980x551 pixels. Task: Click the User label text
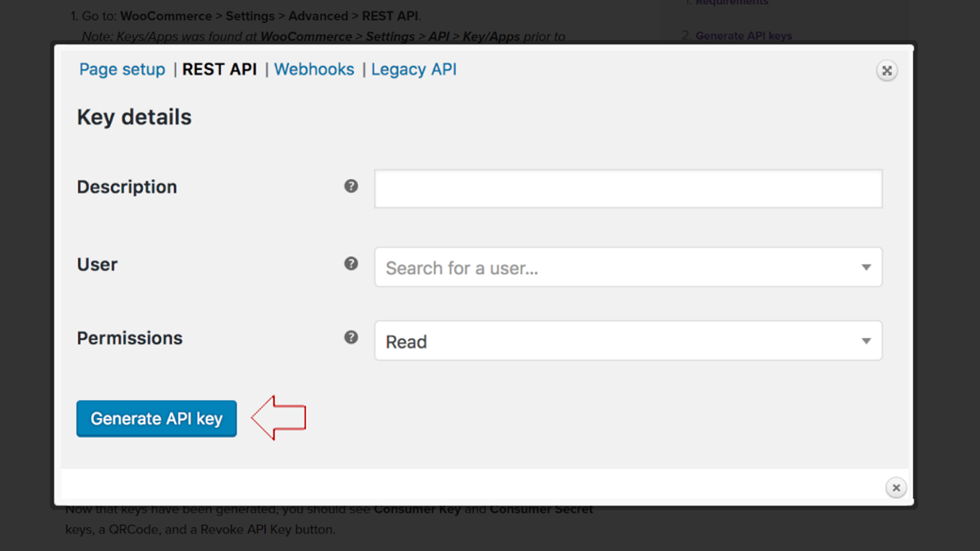pos(97,264)
